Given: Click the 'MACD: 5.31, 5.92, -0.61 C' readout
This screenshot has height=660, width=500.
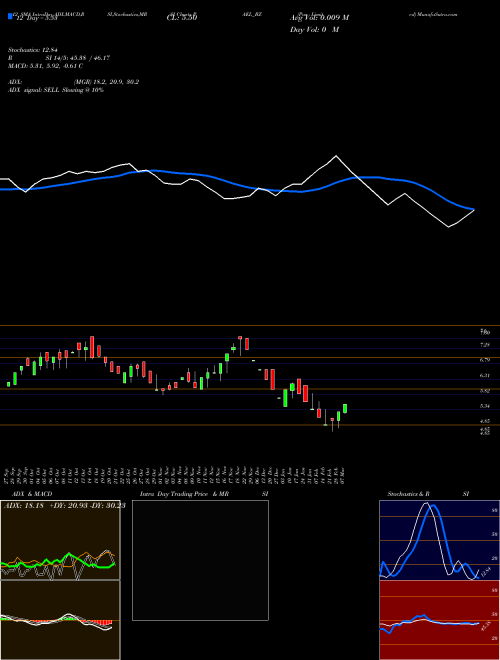Looking at the screenshot, I should [45, 66].
